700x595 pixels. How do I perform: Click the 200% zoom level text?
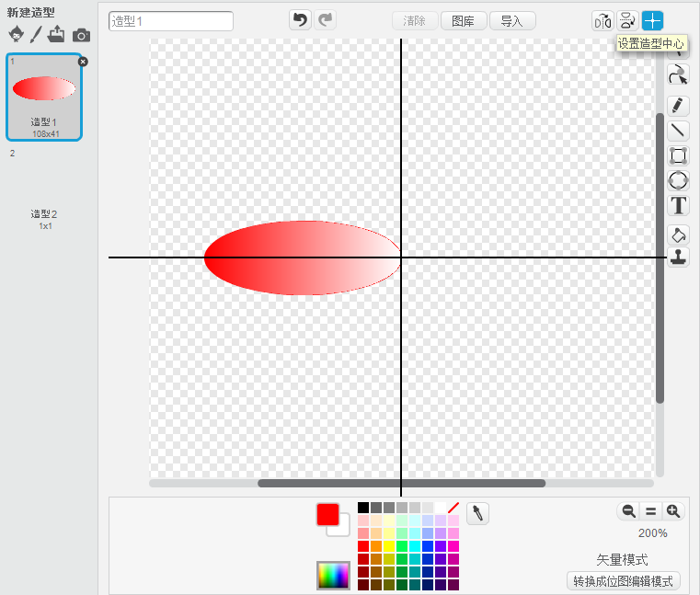[x=652, y=533]
